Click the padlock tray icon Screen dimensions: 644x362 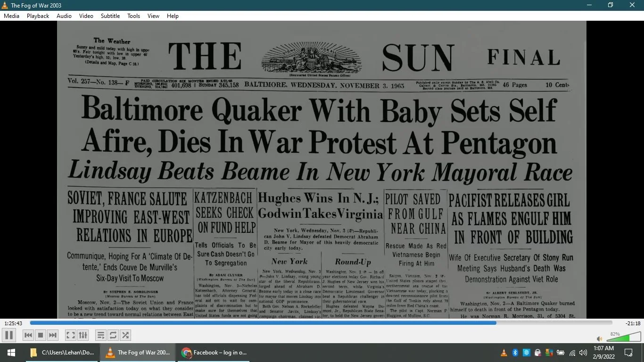coord(537,353)
